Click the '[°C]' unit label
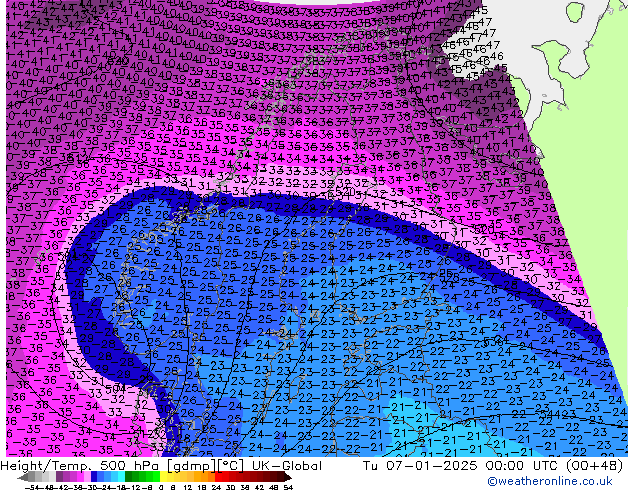634x490 pixels. click(230, 466)
